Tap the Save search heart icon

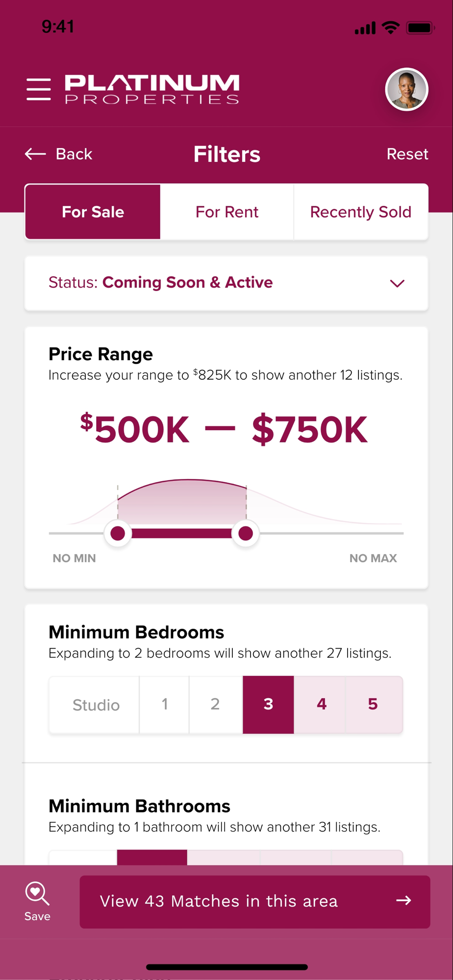click(x=37, y=895)
